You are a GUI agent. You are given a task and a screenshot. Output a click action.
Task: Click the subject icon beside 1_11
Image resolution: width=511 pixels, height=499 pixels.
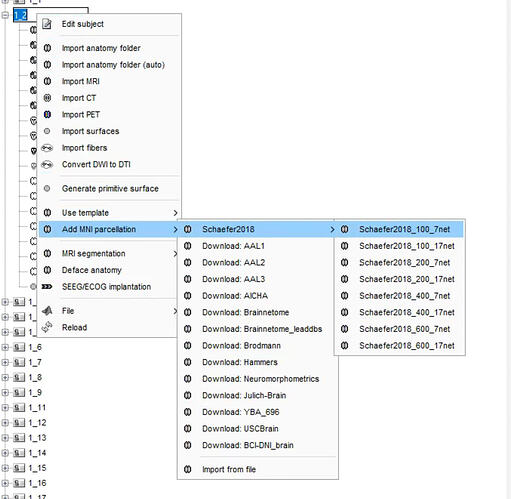pyautogui.click(x=19, y=408)
